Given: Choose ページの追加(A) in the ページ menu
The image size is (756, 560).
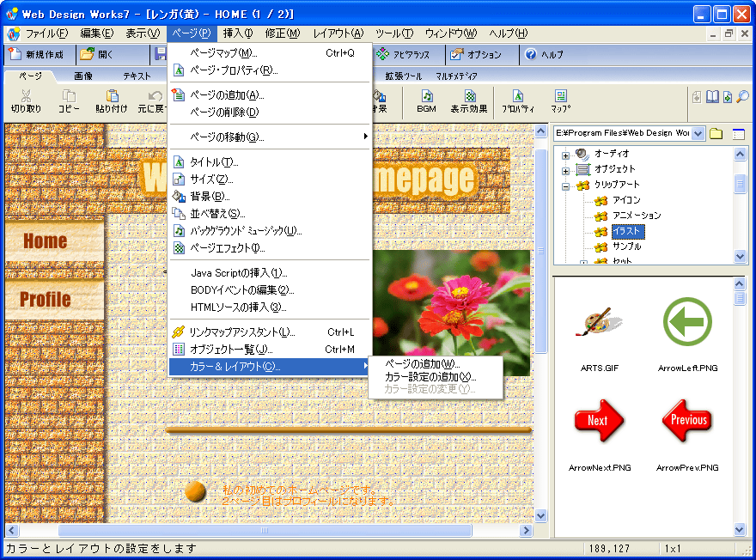Looking at the screenshot, I should [x=270, y=95].
